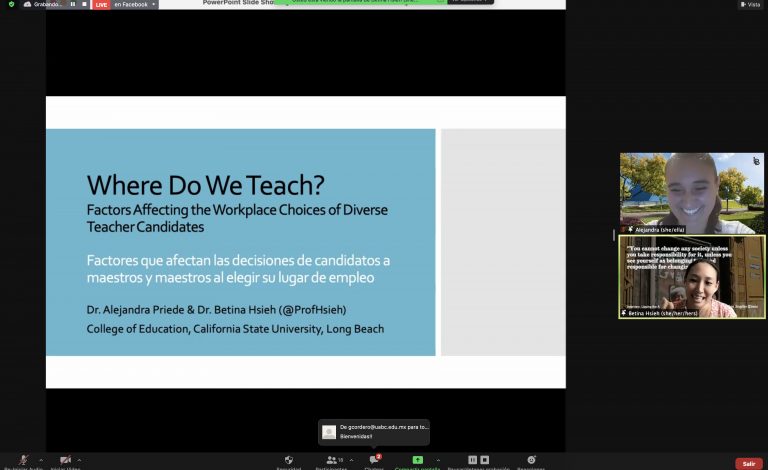Image resolution: width=768 pixels, height=470 pixels.
Task: Open the Security shield icon
Action: point(289,460)
